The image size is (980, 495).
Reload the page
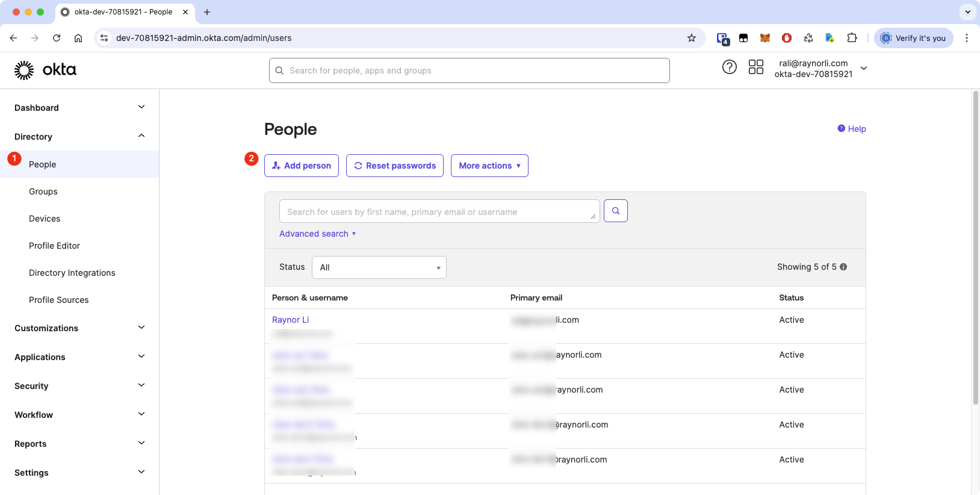(57, 38)
